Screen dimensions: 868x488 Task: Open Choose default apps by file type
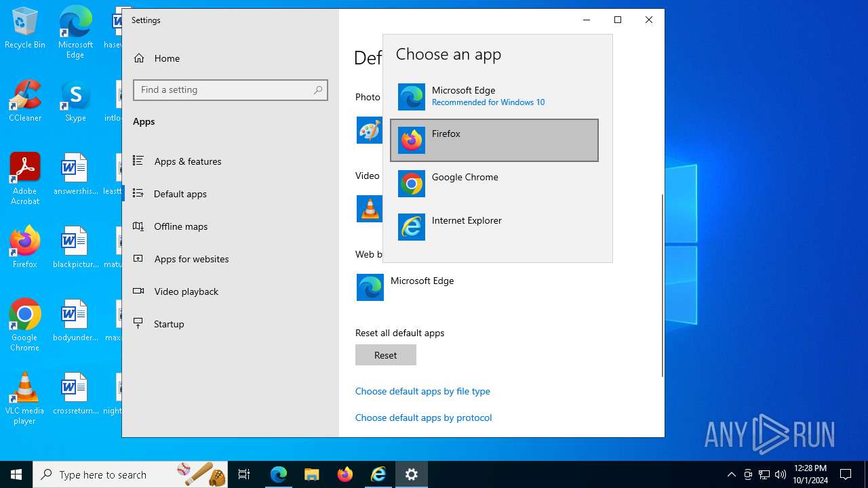tap(422, 391)
